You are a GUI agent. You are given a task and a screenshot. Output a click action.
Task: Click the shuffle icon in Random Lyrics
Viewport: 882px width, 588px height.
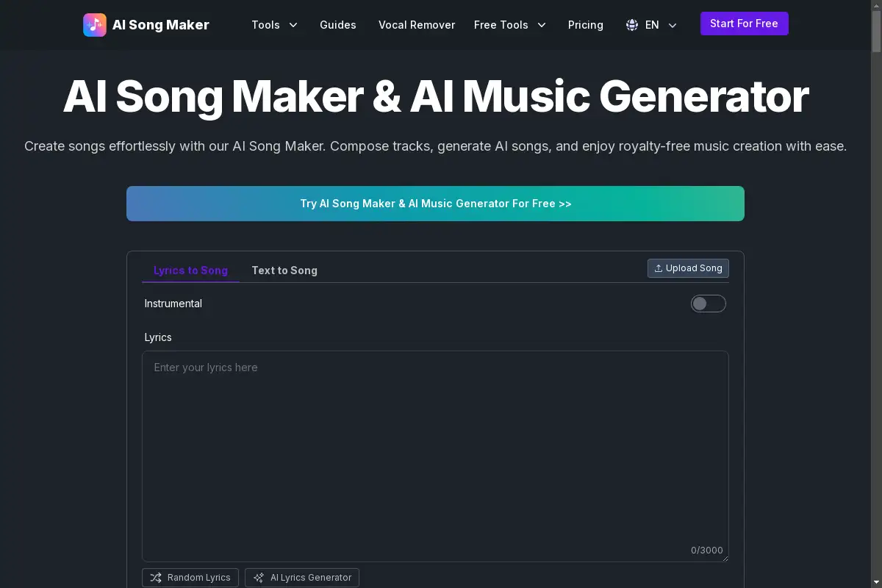(x=156, y=578)
